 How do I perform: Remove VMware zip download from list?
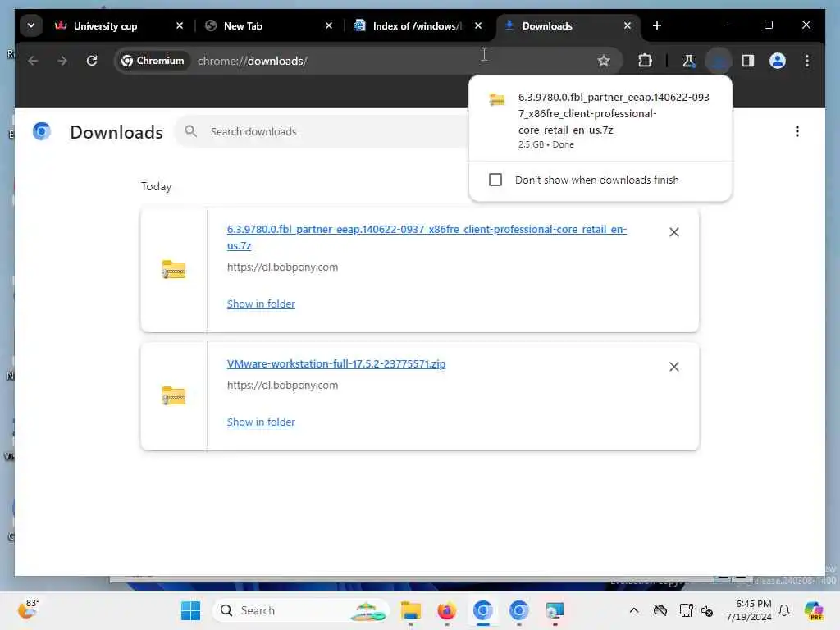674,367
